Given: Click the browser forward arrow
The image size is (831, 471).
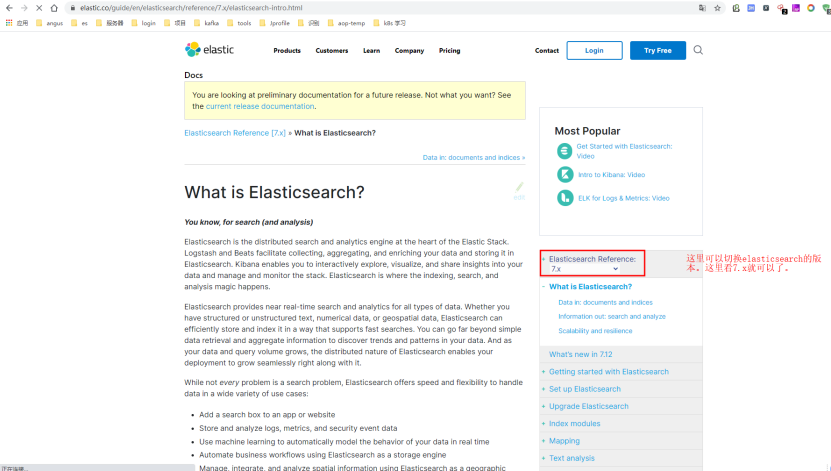Looking at the screenshot, I should coord(24,8).
